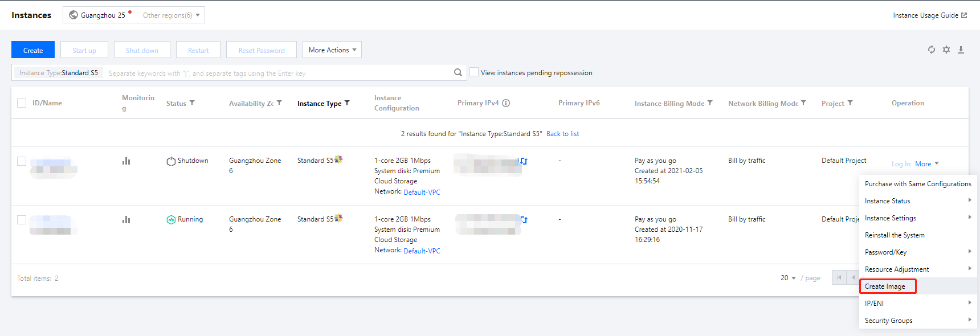980x336 pixels.
Task: Open the items per page dropdown
Action: pyautogui.click(x=788, y=278)
